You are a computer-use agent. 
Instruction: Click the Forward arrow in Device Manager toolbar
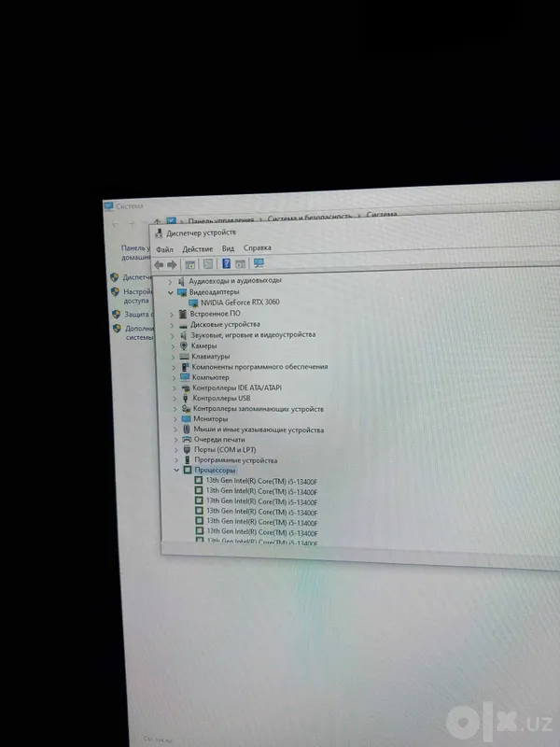(x=172, y=264)
